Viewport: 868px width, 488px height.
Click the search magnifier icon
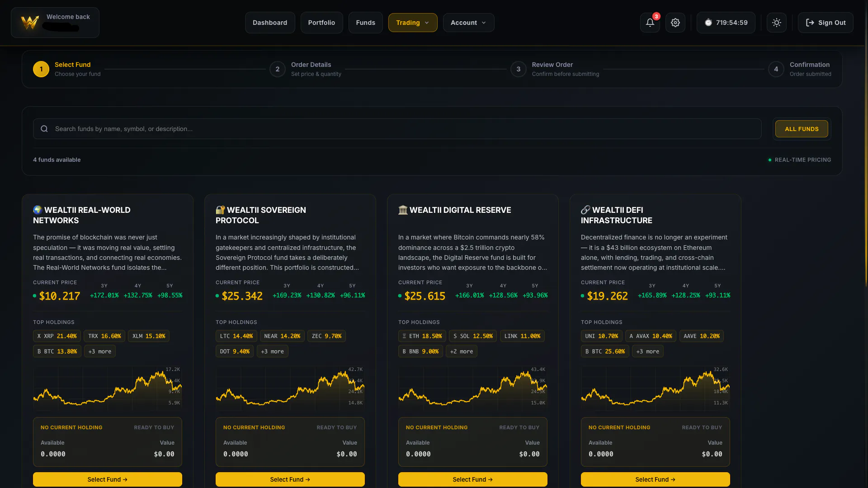[x=44, y=129]
